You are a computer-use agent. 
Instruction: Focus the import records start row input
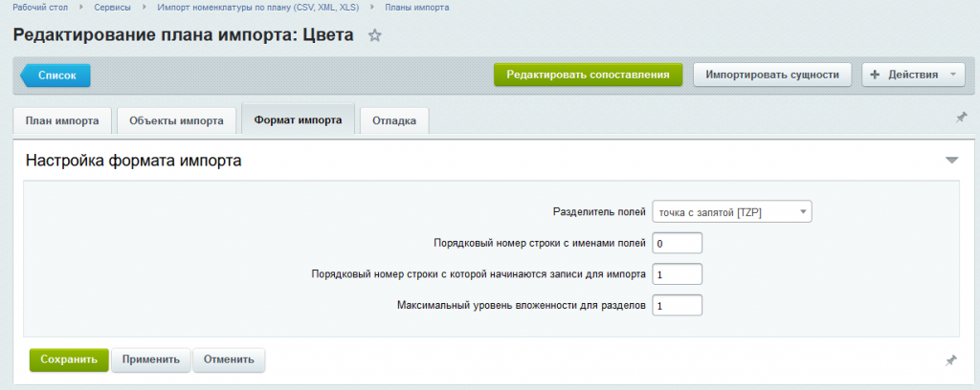click(x=677, y=274)
